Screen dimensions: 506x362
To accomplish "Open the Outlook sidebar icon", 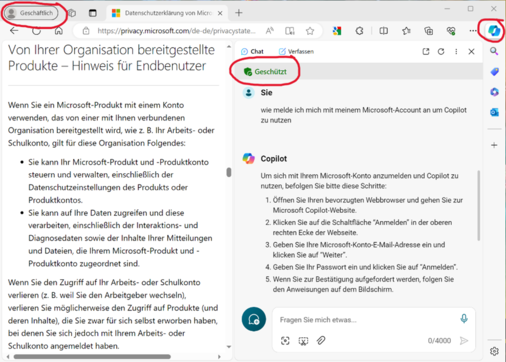I will (x=494, y=112).
